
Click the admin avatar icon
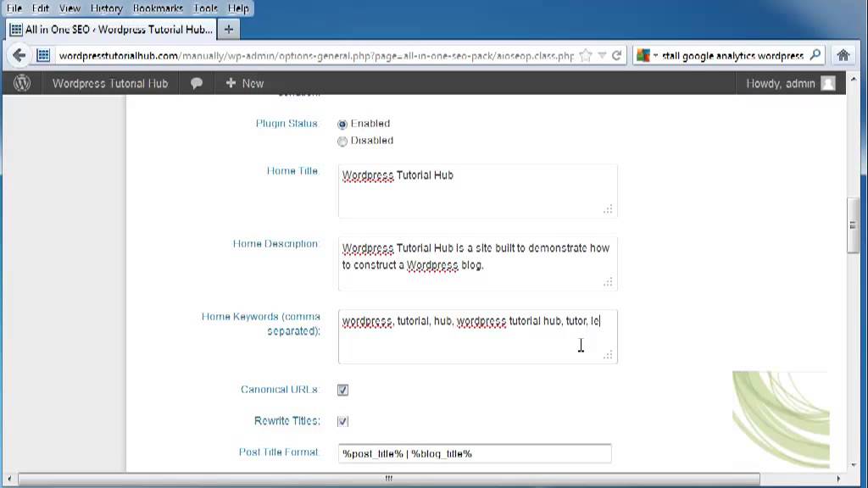tap(828, 84)
